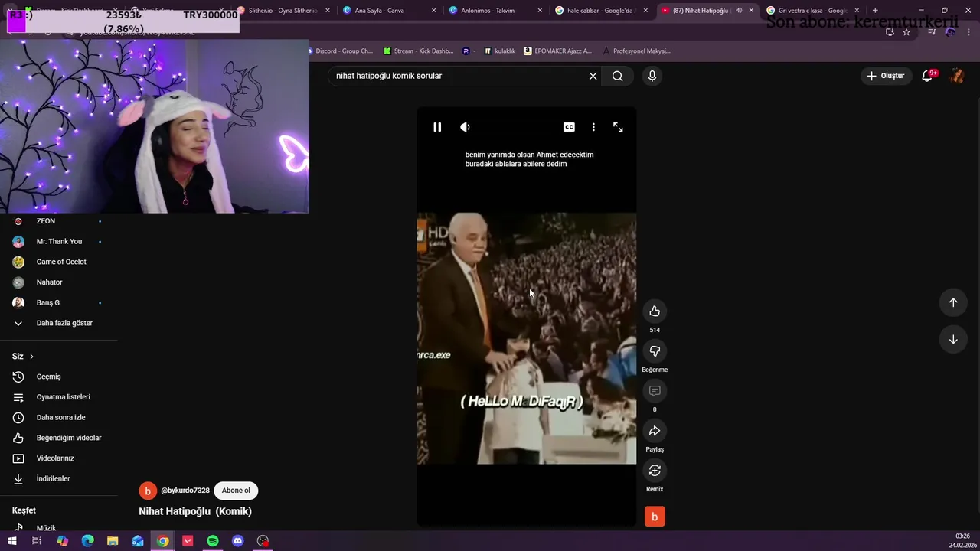The width and height of the screenshot is (980, 551).
Task: Open the @bykurdo7328 channel link
Action: (185, 491)
